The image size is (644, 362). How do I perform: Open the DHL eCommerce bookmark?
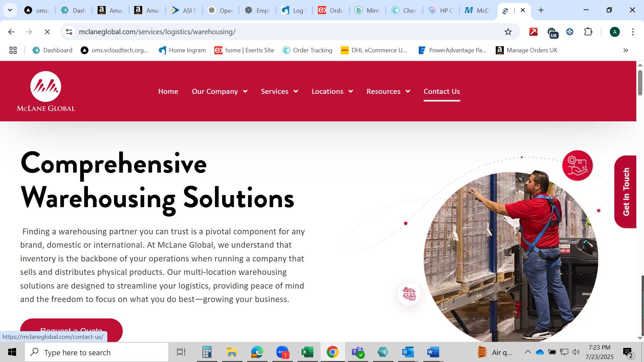(374, 50)
